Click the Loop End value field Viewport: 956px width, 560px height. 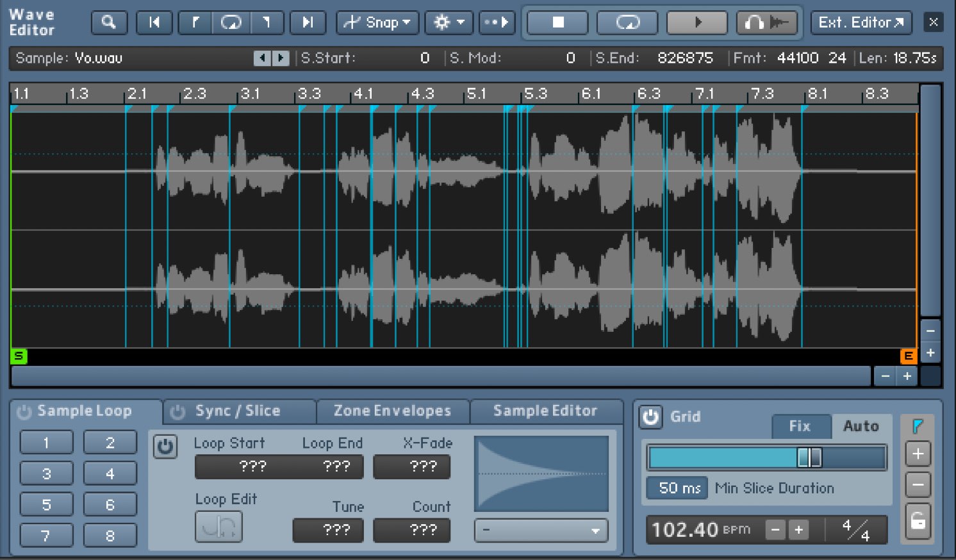(322, 466)
